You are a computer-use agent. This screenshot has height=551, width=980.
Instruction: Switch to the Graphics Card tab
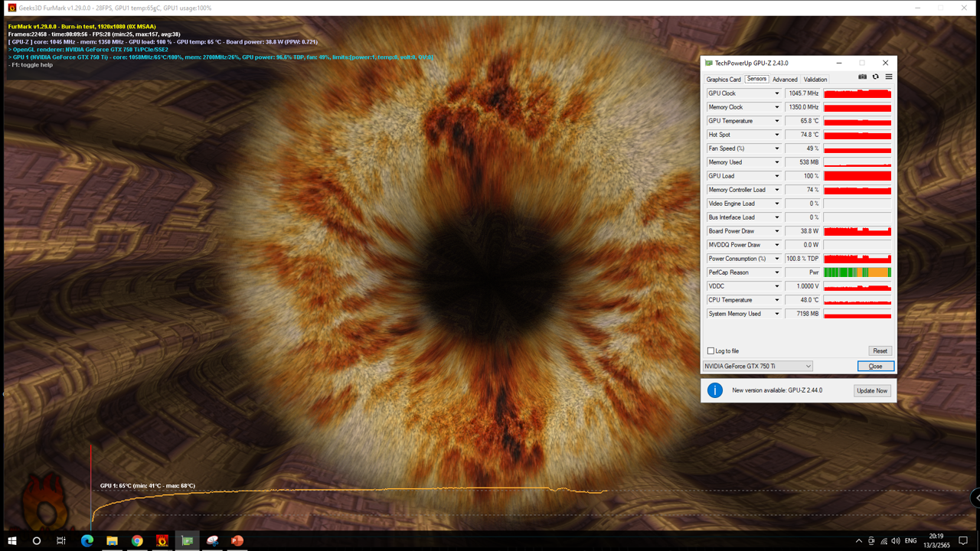click(724, 80)
